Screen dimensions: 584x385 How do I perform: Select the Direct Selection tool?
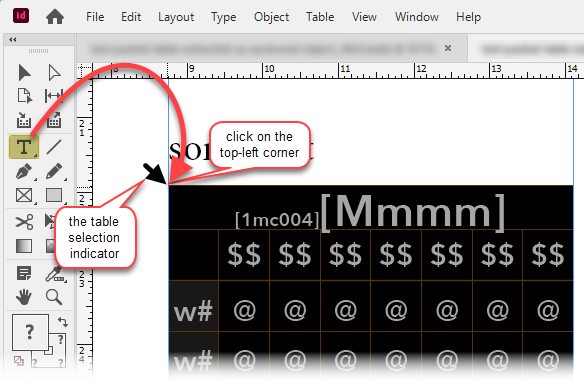click(x=54, y=73)
